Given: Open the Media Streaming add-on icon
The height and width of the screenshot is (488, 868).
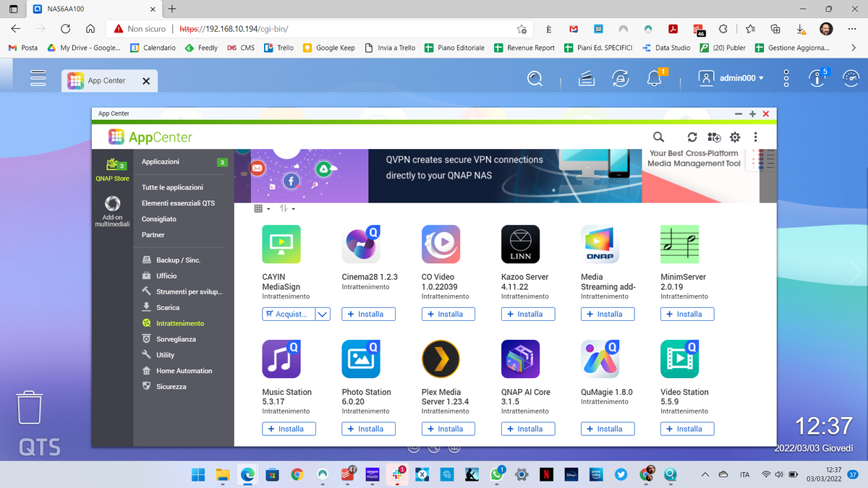Looking at the screenshot, I should 600,244.
